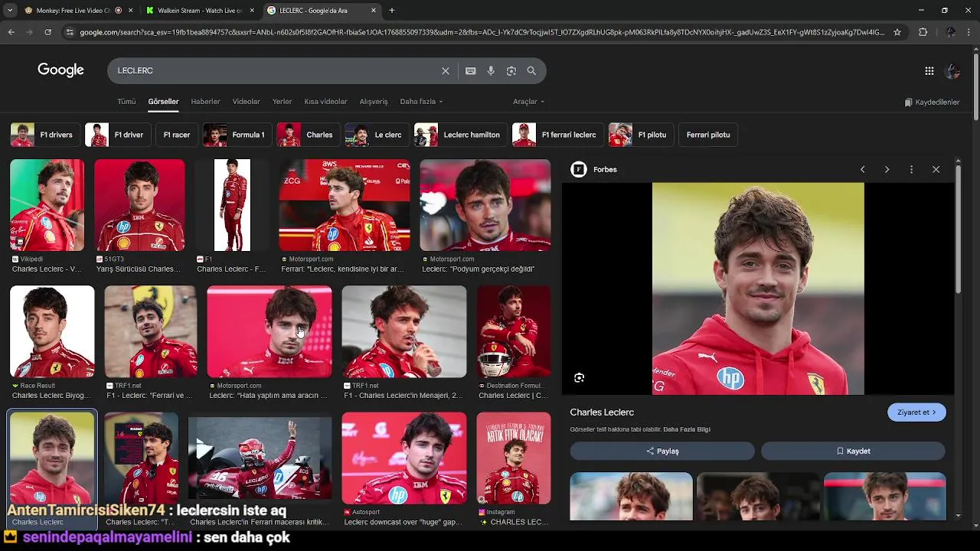Viewport: 980px width, 551px height.
Task: Open the Google account avatar
Action: coord(952,70)
